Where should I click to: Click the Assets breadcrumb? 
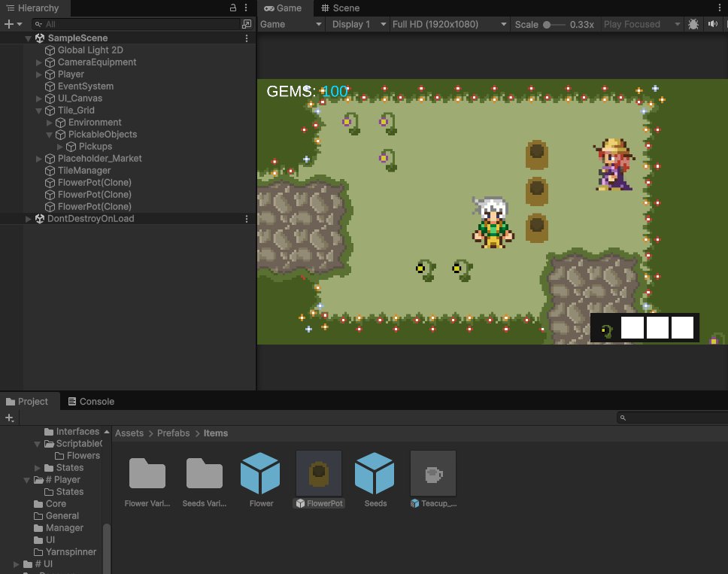coord(129,433)
